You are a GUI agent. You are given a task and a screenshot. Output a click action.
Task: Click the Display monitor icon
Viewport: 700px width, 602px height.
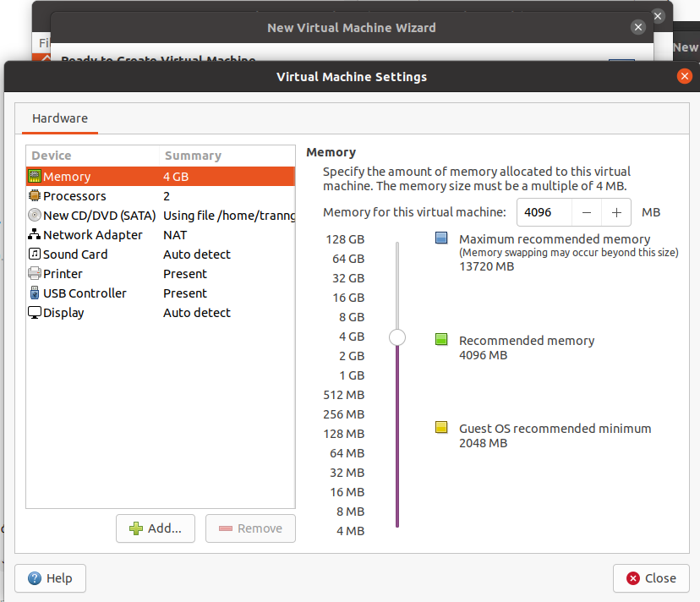[35, 313]
